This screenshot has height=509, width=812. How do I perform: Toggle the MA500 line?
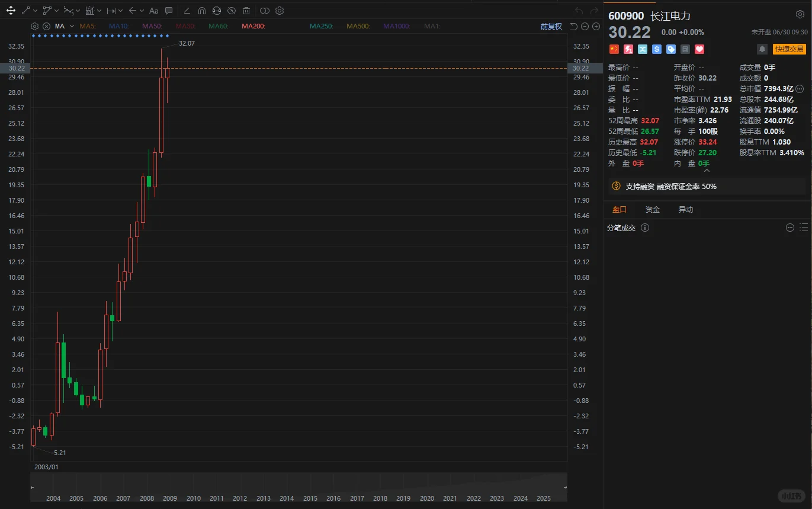(x=358, y=26)
